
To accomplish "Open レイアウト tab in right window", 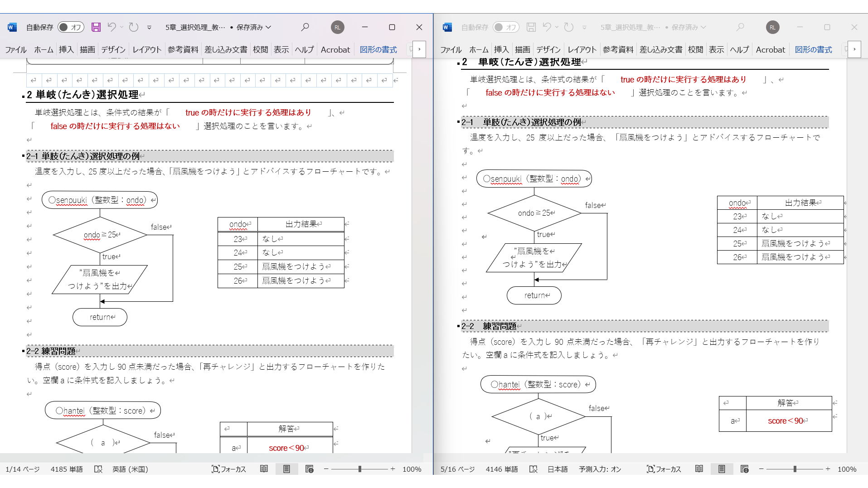I will point(582,49).
